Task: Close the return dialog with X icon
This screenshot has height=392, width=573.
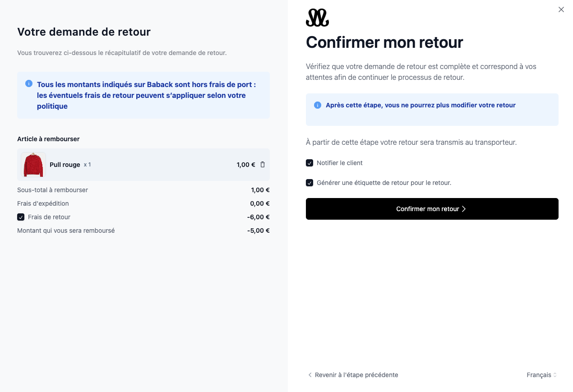Action: click(x=561, y=9)
